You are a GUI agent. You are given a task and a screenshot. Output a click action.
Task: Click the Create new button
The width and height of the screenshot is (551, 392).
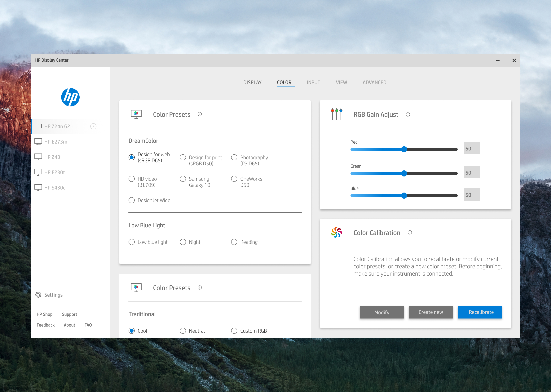coord(431,312)
